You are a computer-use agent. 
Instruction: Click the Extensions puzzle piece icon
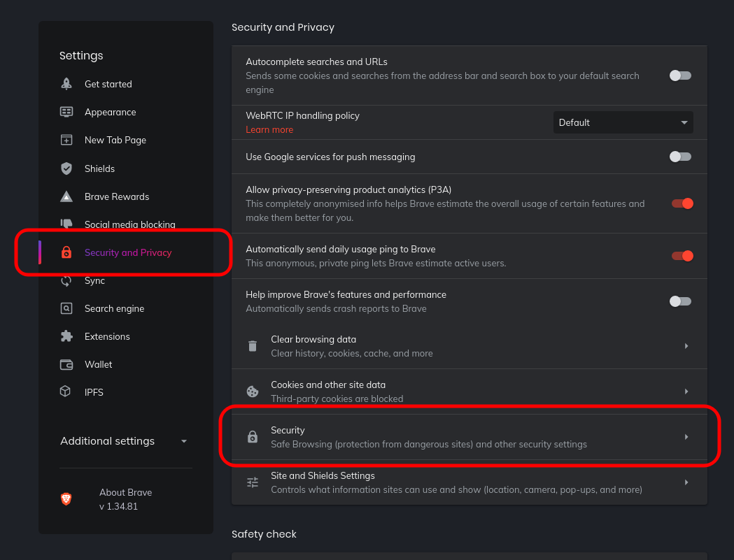[66, 336]
